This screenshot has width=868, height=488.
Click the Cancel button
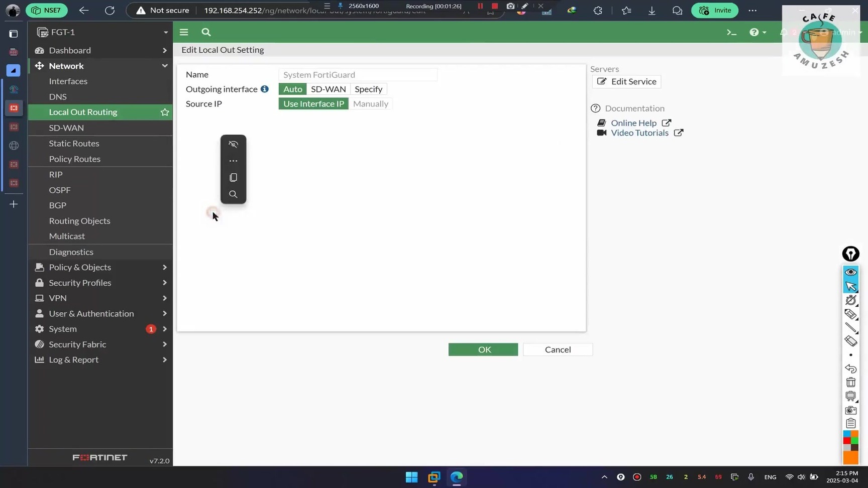pyautogui.click(x=558, y=349)
